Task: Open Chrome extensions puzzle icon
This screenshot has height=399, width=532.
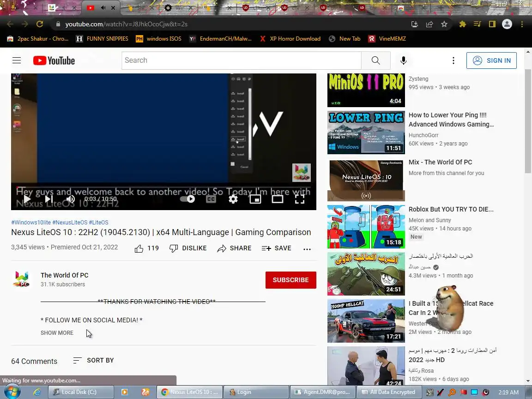Action: click(x=462, y=24)
